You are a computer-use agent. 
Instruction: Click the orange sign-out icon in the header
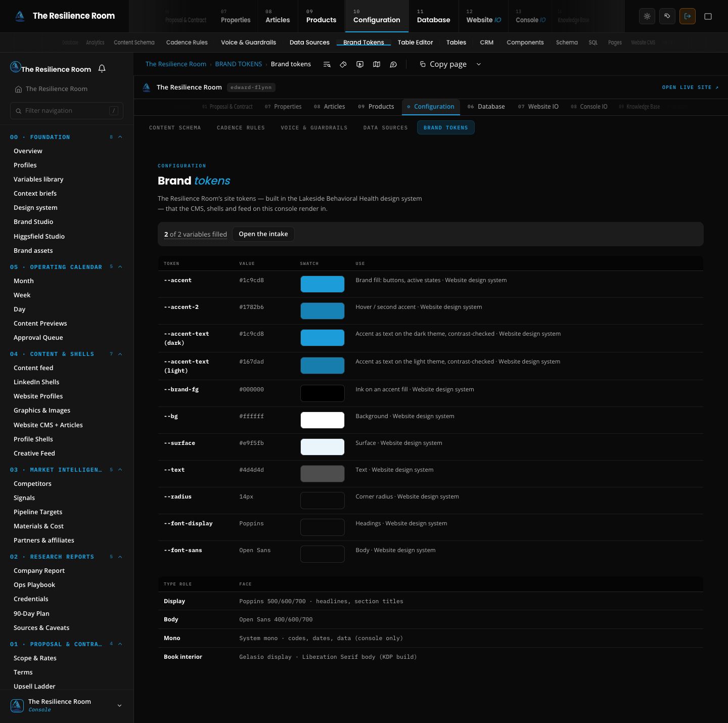(x=688, y=16)
